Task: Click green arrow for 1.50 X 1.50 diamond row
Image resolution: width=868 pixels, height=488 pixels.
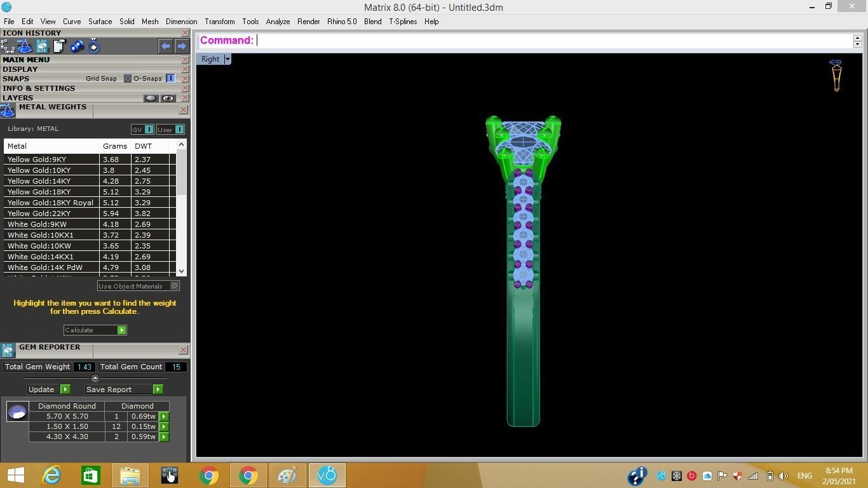Action: [164, 427]
